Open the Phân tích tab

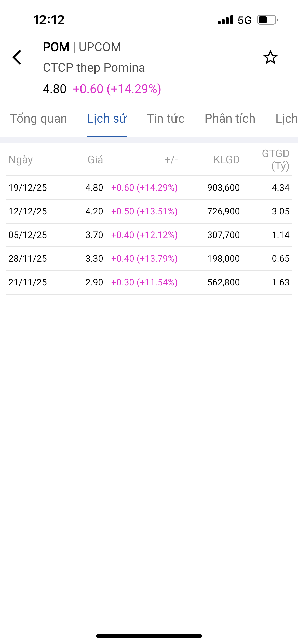[x=230, y=119]
